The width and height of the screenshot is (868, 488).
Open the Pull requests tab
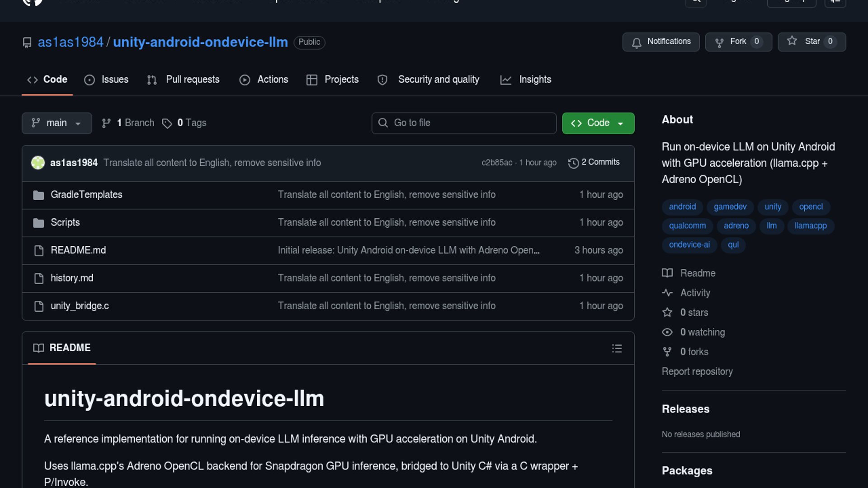pyautogui.click(x=183, y=80)
